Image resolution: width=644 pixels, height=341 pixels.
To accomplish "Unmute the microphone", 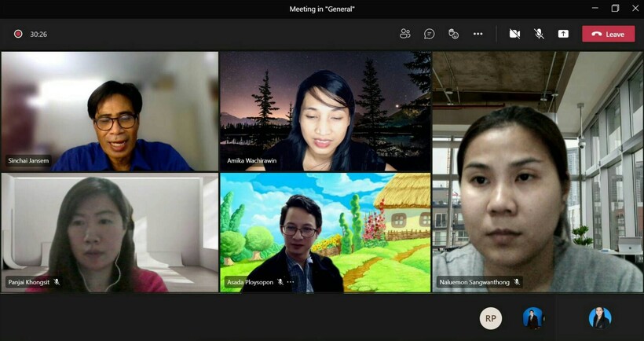I will pos(539,34).
